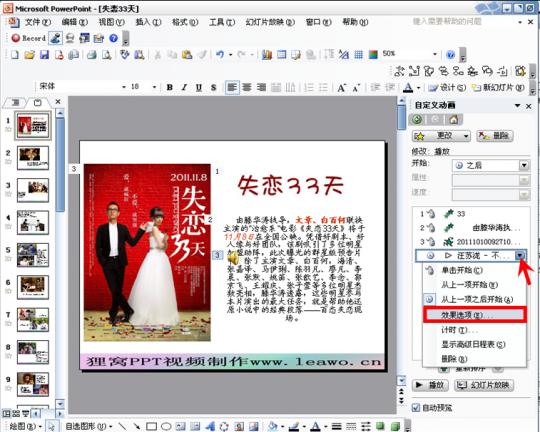The width and height of the screenshot is (540, 432).
Task: Select animation item 1 labeled 33
Action: tap(470, 214)
